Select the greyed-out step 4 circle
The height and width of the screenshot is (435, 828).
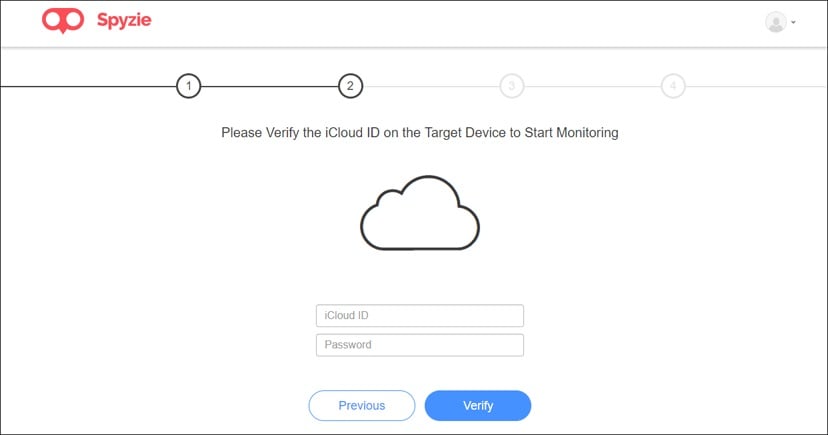pos(673,86)
